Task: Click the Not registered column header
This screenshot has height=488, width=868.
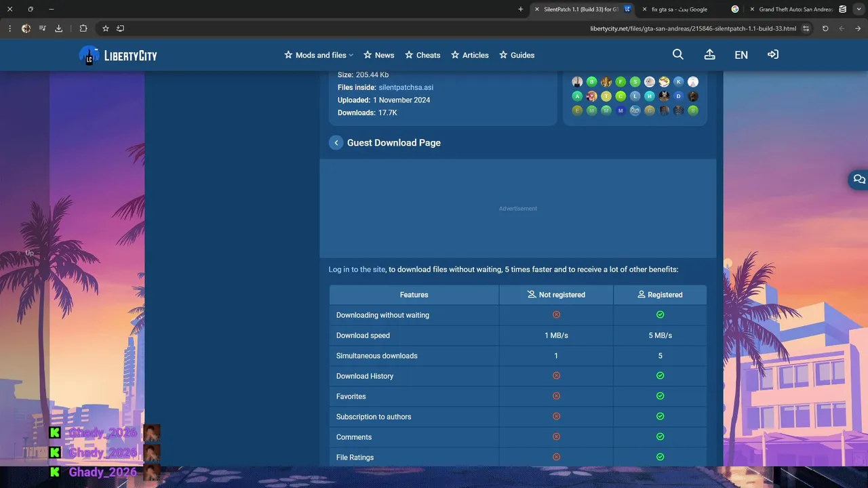Action: pyautogui.click(x=556, y=295)
